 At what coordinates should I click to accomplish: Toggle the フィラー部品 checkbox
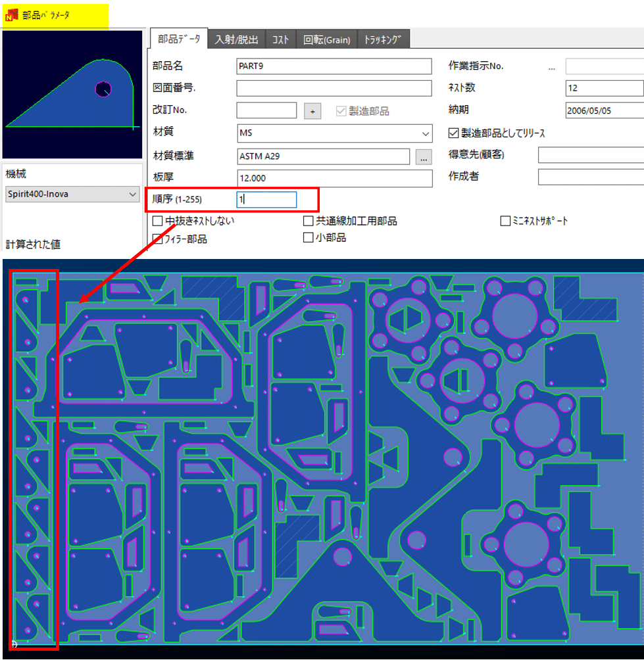click(157, 239)
